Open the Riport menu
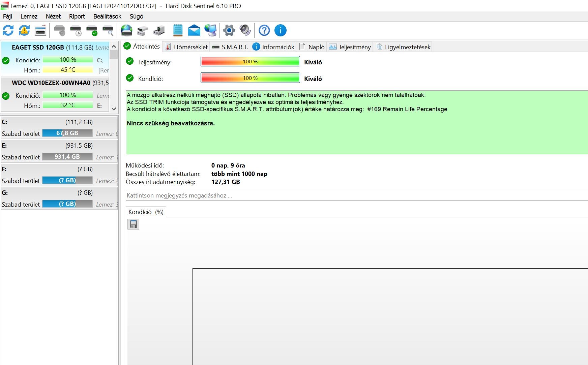 click(77, 17)
